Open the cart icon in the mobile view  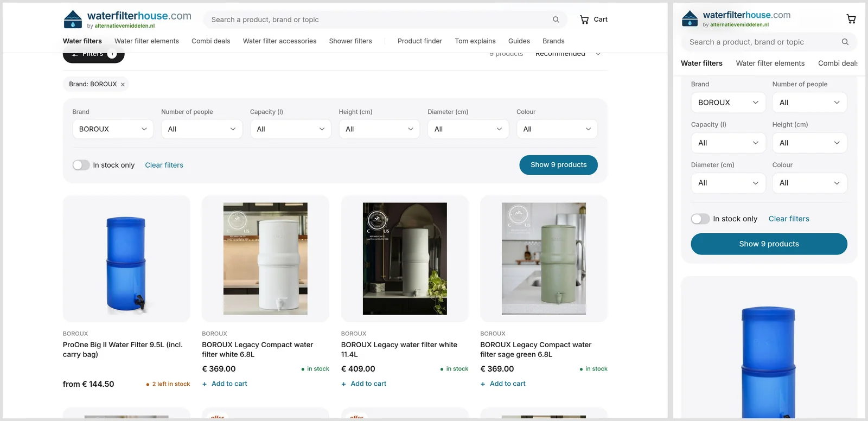pos(851,19)
